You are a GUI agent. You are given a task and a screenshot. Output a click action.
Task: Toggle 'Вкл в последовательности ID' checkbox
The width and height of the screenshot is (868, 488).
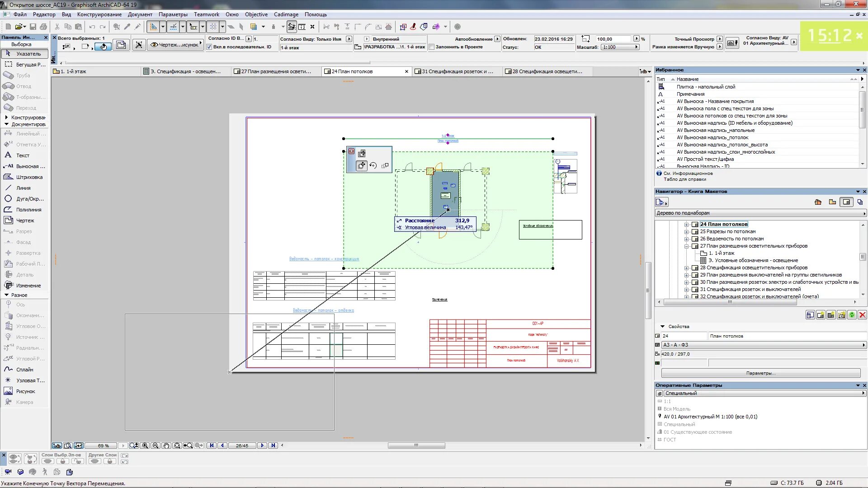pyautogui.click(x=210, y=47)
